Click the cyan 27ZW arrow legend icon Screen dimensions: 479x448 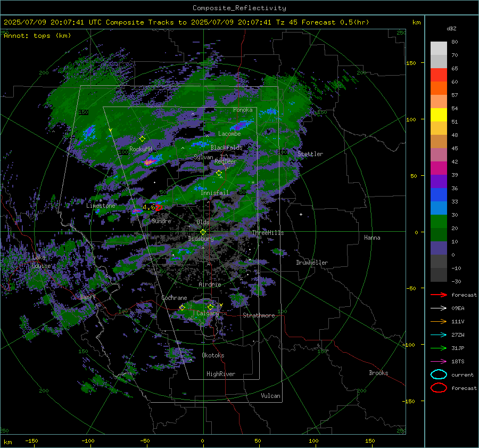pyautogui.click(x=439, y=335)
